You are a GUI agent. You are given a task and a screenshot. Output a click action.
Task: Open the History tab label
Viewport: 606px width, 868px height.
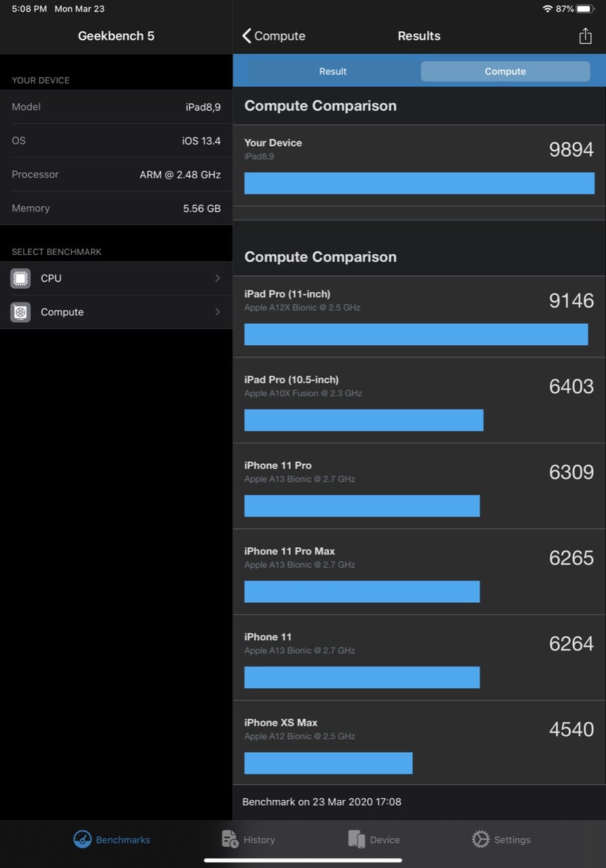pyautogui.click(x=259, y=840)
